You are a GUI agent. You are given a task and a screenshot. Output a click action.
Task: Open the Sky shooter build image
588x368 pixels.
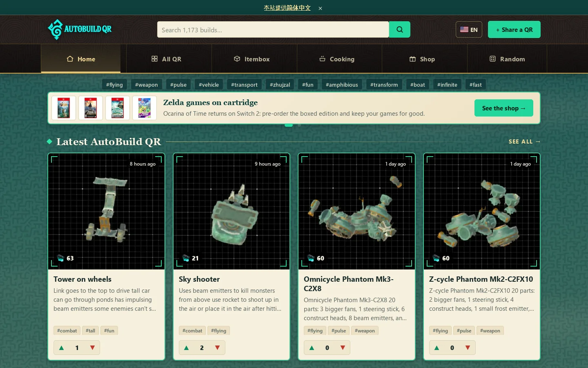coord(232,211)
